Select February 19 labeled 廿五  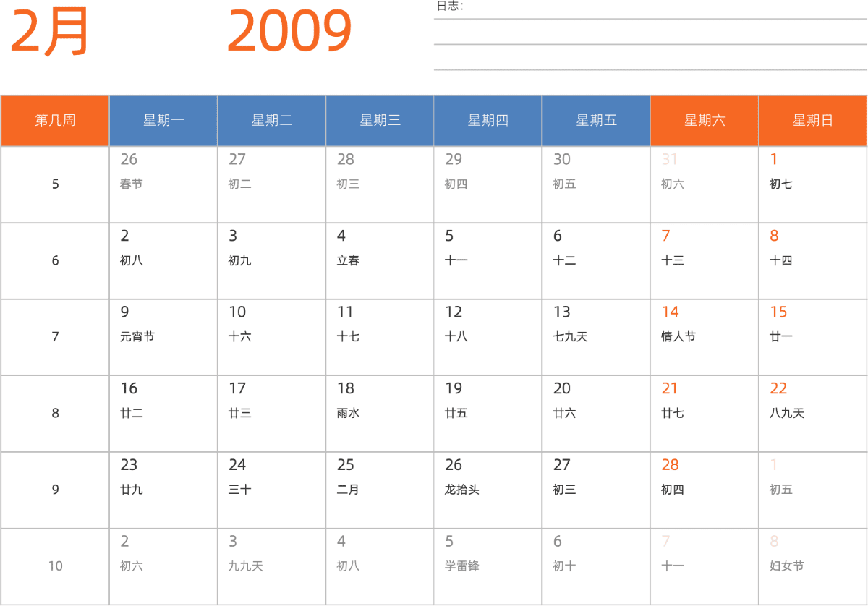tap(488, 414)
